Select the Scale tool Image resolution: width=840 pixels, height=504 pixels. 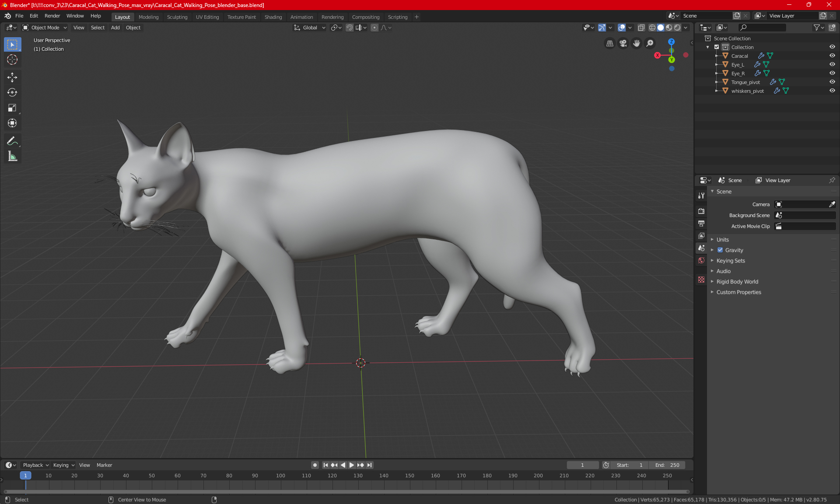click(x=12, y=108)
